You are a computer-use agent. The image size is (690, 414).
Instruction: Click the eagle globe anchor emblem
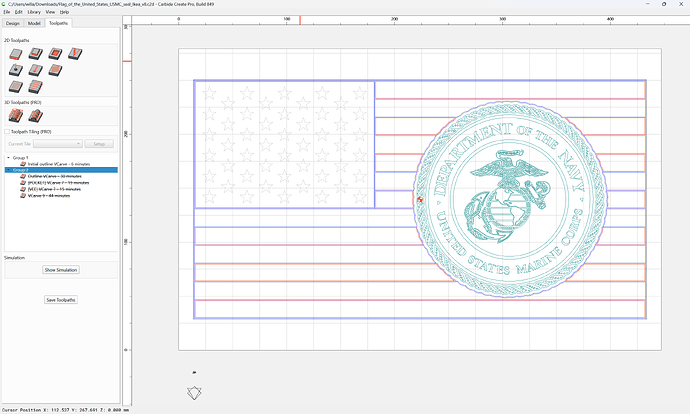(x=507, y=196)
